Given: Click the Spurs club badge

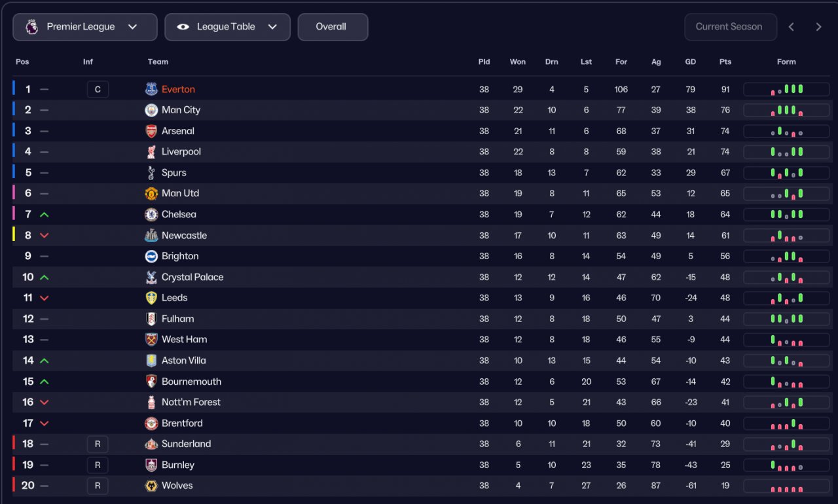Looking at the screenshot, I should (151, 173).
